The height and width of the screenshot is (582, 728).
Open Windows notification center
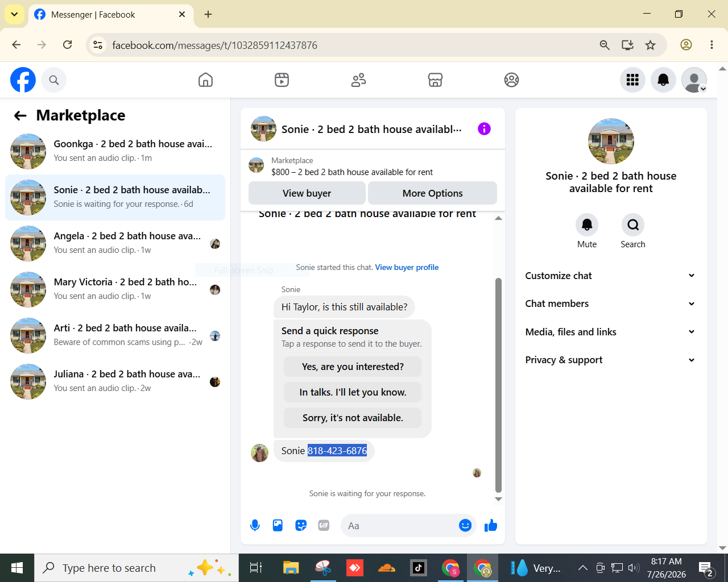tap(706, 568)
